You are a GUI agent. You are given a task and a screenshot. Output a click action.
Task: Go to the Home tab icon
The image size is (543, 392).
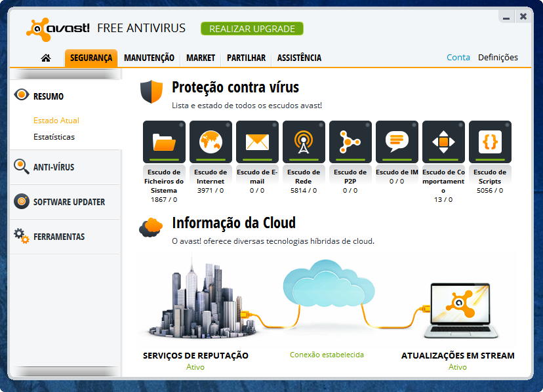pos(46,58)
